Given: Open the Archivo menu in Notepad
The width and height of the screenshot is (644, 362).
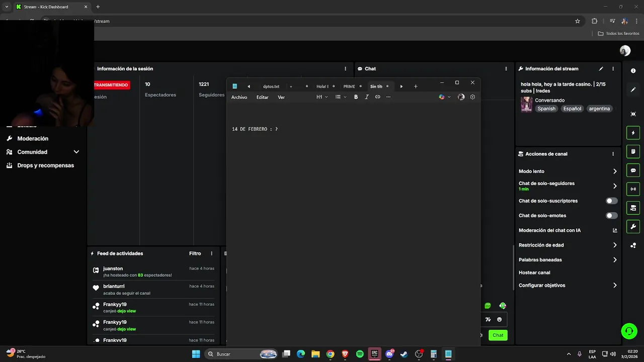Looking at the screenshot, I should click(239, 98).
